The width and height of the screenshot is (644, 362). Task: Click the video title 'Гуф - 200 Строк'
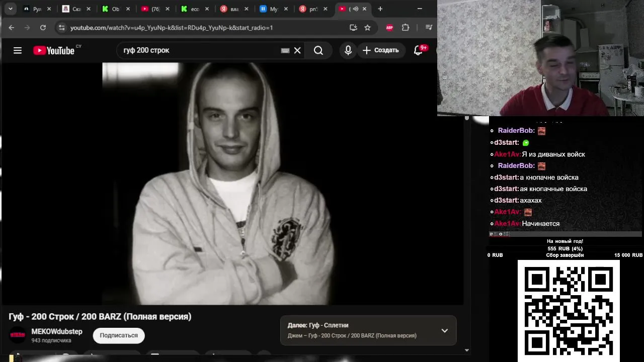(x=100, y=317)
